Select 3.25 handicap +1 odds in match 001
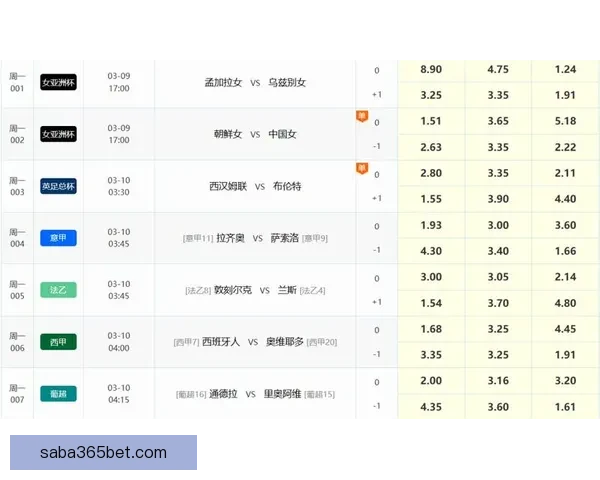 pos(431,95)
